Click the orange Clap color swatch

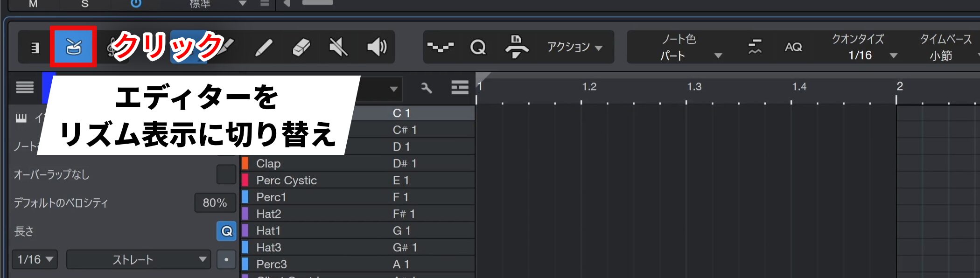(x=245, y=164)
